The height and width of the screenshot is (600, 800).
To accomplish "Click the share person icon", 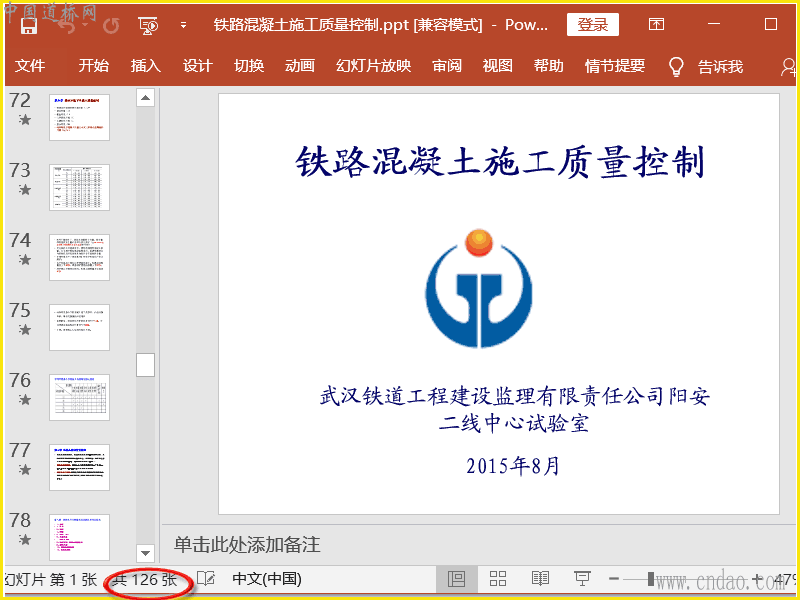I will pos(788,66).
